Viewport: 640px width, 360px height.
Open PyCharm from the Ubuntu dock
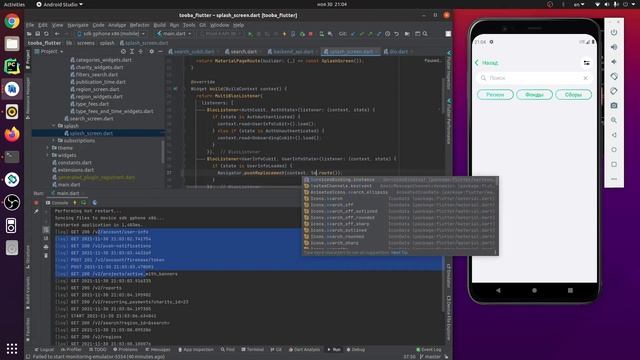[12, 66]
